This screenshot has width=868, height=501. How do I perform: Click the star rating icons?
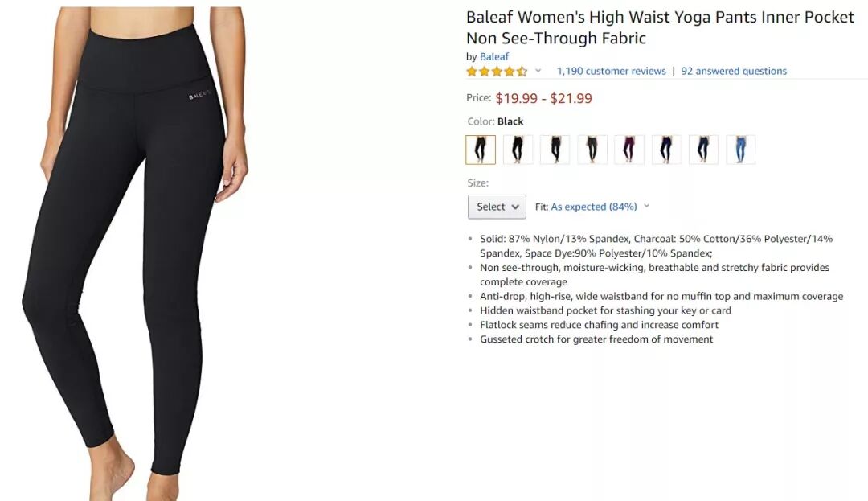pos(497,71)
